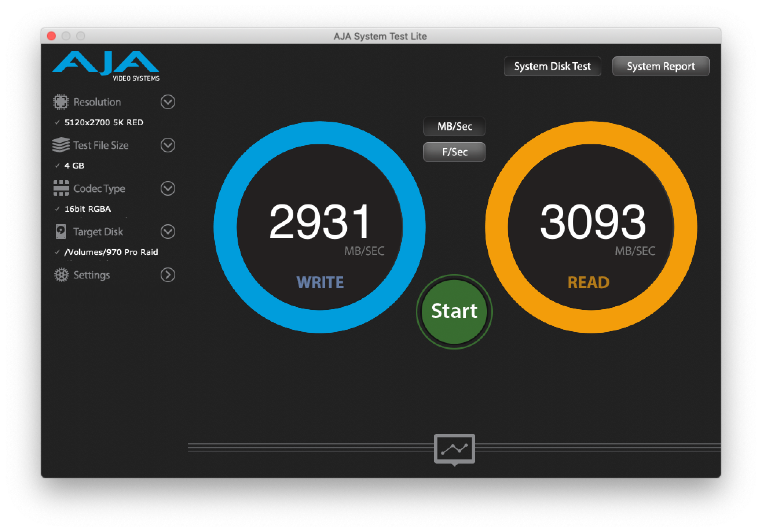Open the graph view icon at bottom

pyautogui.click(x=454, y=449)
